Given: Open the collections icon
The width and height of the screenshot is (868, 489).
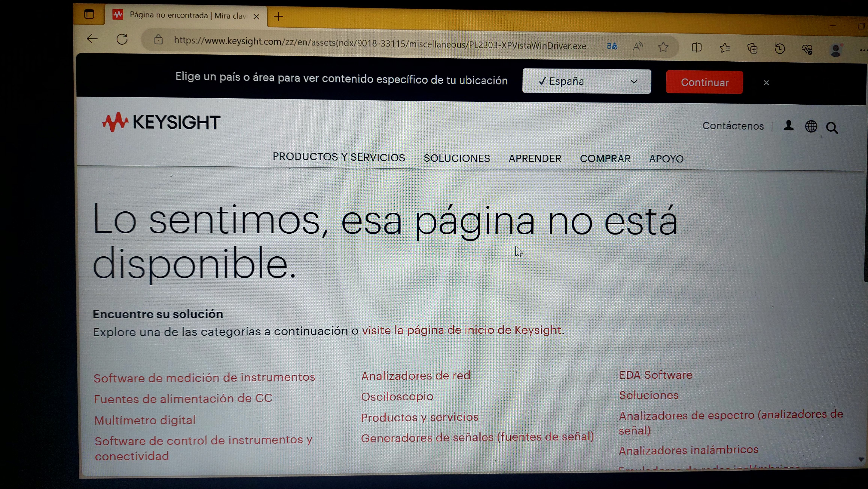Looking at the screenshot, I should pos(752,49).
